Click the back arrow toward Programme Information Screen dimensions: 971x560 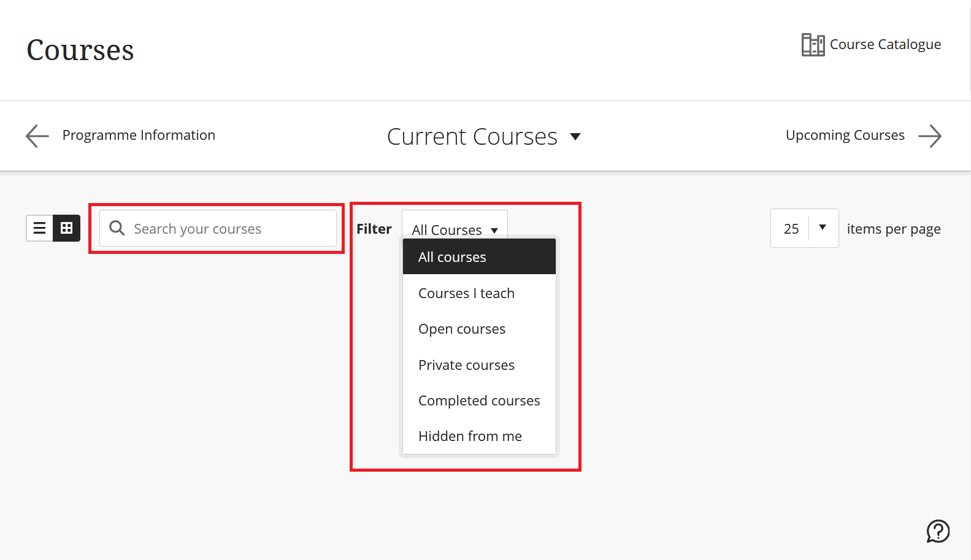coord(36,136)
